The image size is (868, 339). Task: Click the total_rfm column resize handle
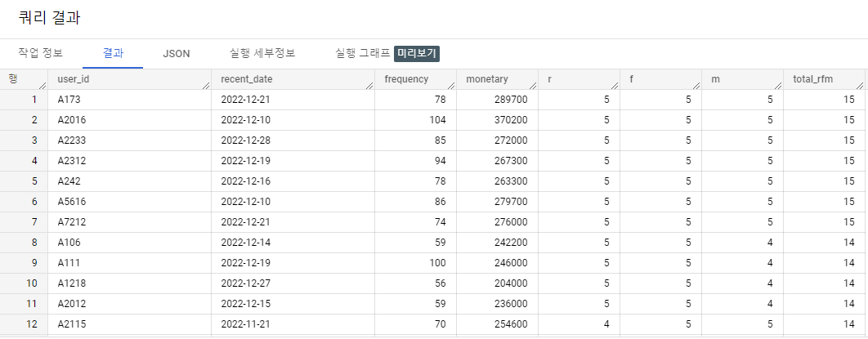pyautogui.click(x=860, y=85)
